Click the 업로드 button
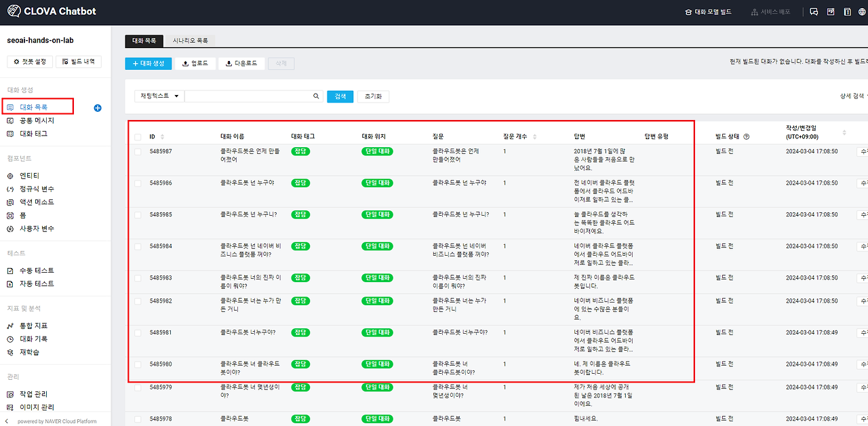Viewport: 868px width, 426px height. pyautogui.click(x=195, y=63)
